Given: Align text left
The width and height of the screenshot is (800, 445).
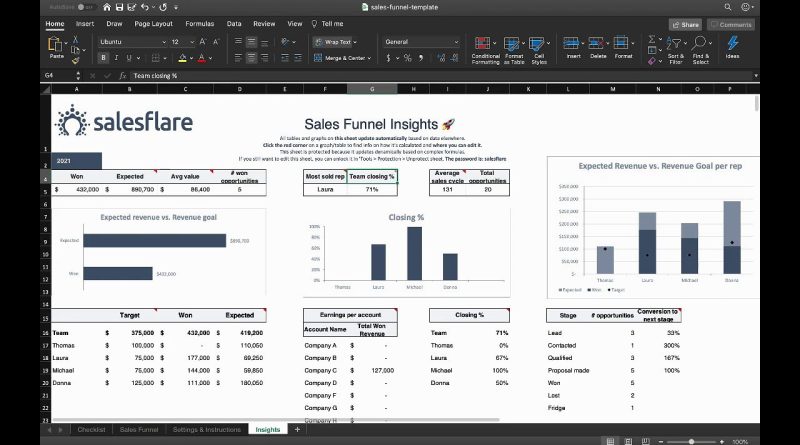Looking at the screenshot, I should 238,58.
